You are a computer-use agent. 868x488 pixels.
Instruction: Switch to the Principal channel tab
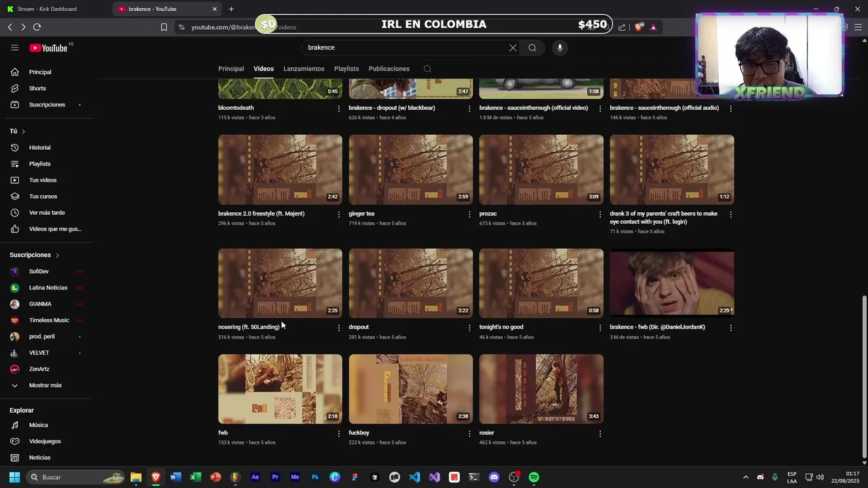[x=231, y=68]
